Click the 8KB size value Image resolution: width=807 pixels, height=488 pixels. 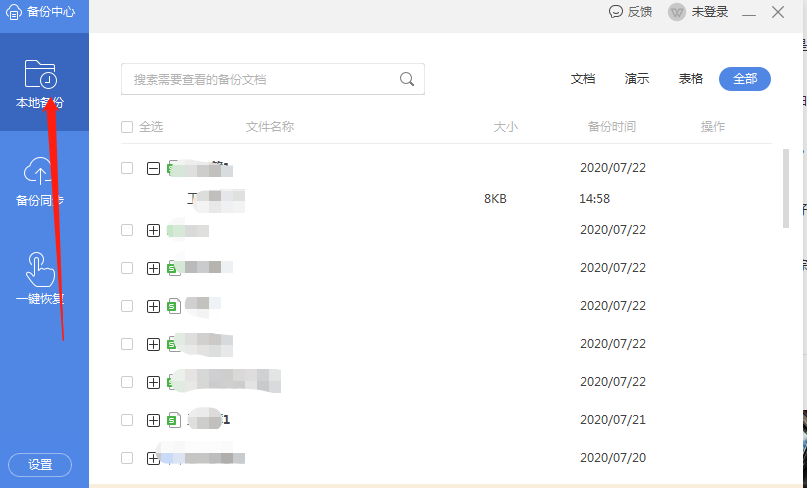click(495, 199)
